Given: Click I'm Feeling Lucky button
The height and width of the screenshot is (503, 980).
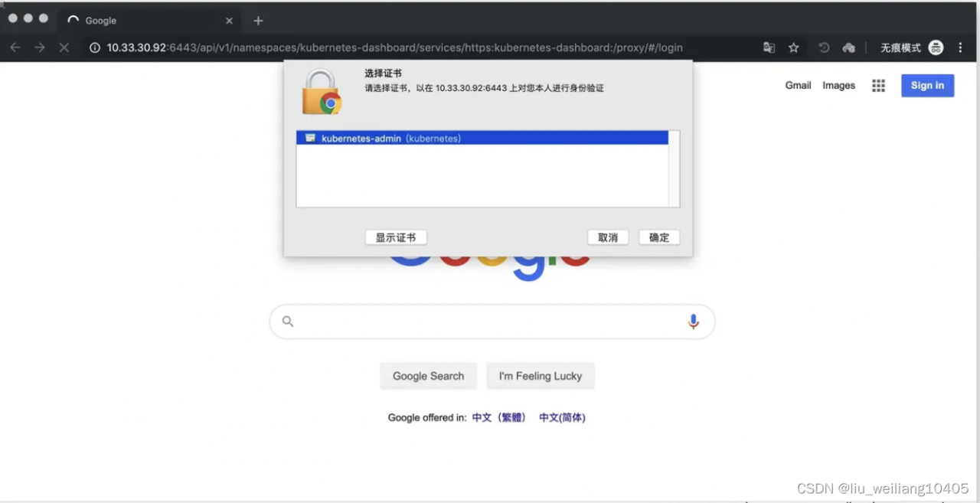Looking at the screenshot, I should pyautogui.click(x=541, y=376).
